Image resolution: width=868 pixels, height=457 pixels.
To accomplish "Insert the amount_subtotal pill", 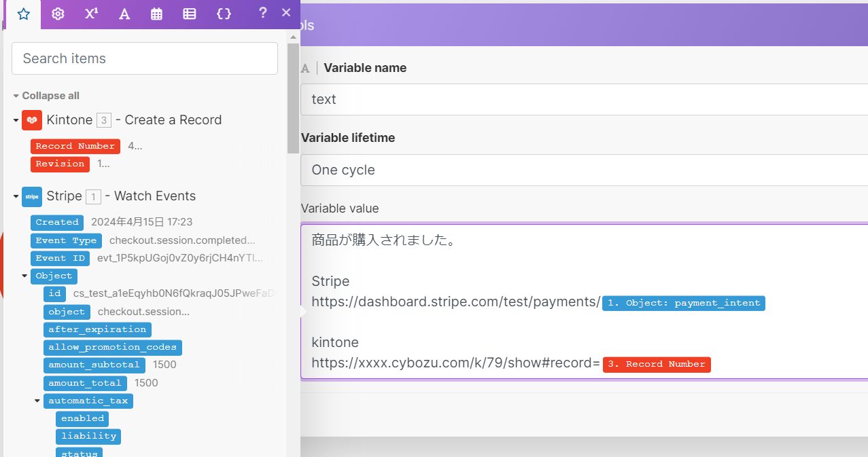I will pyautogui.click(x=94, y=365).
